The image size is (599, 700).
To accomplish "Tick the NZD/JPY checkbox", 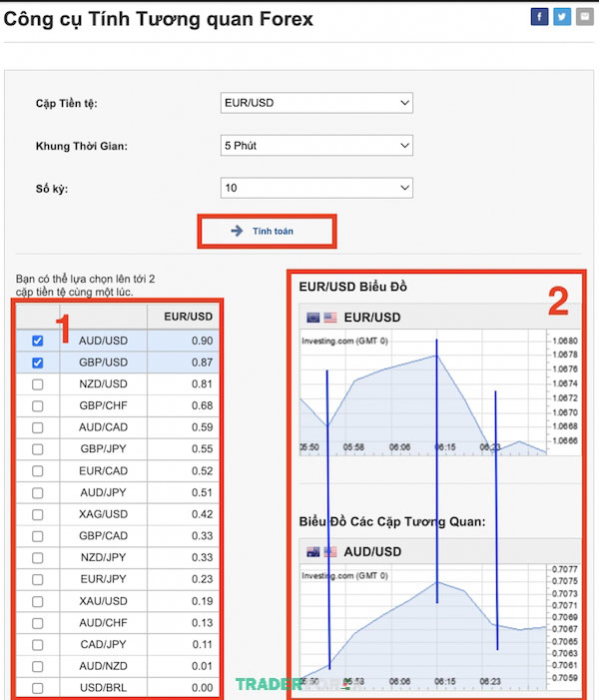I will click(x=38, y=558).
